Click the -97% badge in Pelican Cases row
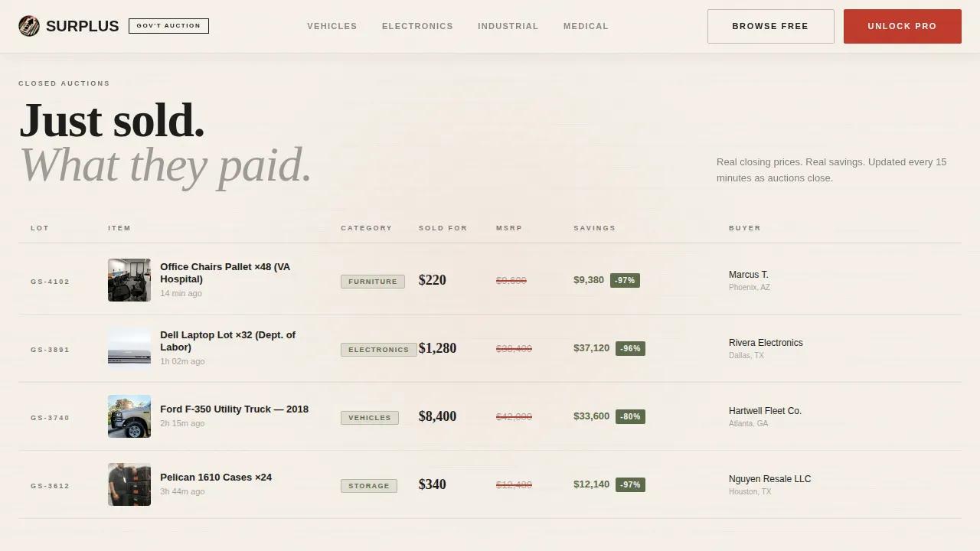The height and width of the screenshot is (551, 980). click(630, 484)
